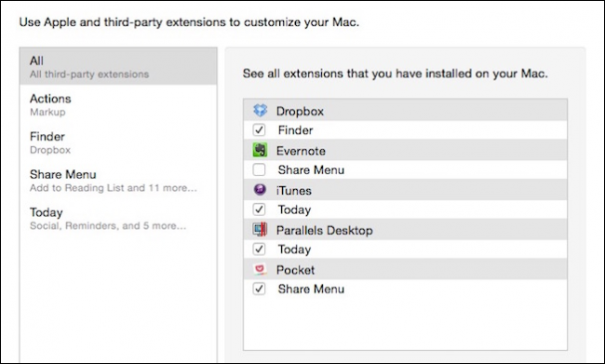Click the 'Share Menu' label under Evernote
The image size is (605, 364).
click(311, 169)
